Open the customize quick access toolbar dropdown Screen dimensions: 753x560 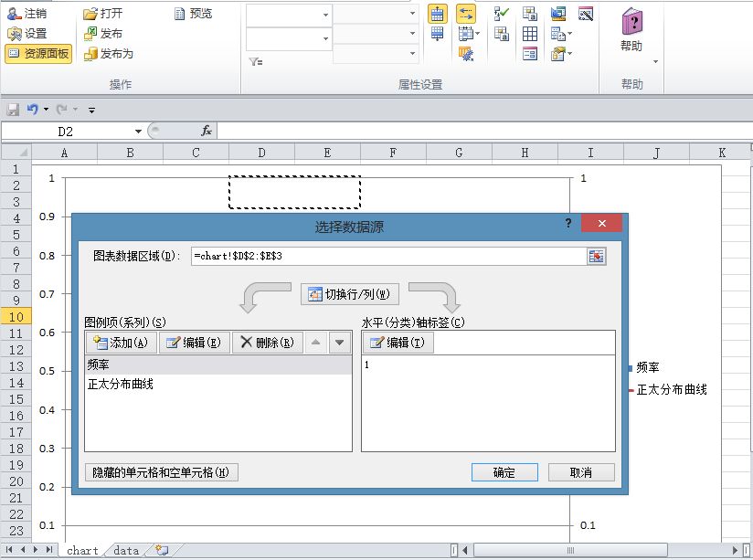tap(91, 110)
